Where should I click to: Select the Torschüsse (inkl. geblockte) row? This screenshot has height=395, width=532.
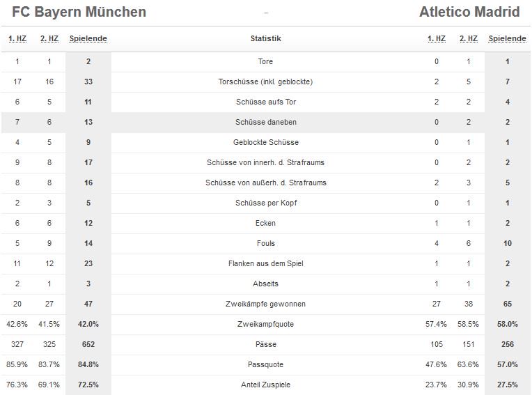(x=266, y=82)
